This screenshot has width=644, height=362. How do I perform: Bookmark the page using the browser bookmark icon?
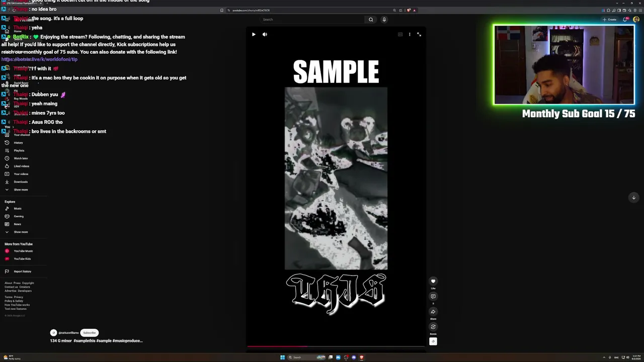pyautogui.click(x=221, y=10)
